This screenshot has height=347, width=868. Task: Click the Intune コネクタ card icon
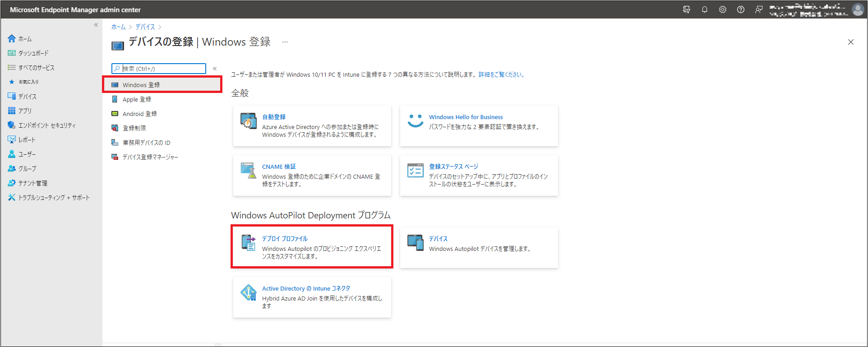[x=249, y=293]
